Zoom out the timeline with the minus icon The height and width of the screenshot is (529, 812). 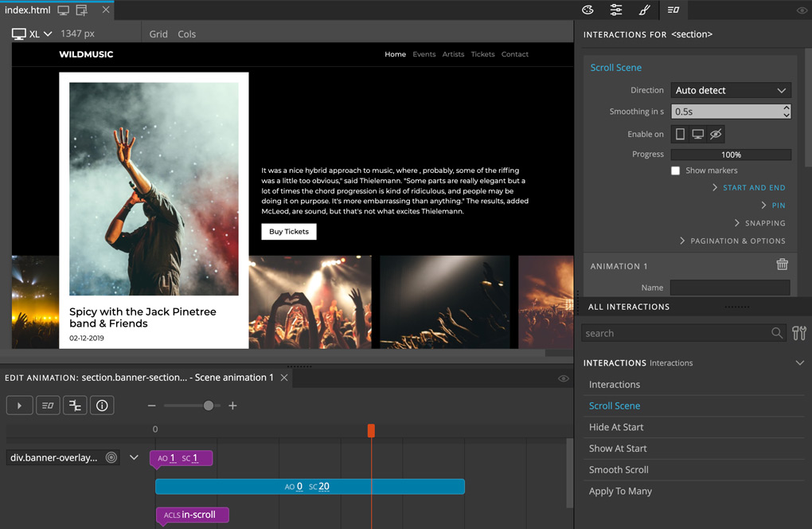pyautogui.click(x=152, y=406)
